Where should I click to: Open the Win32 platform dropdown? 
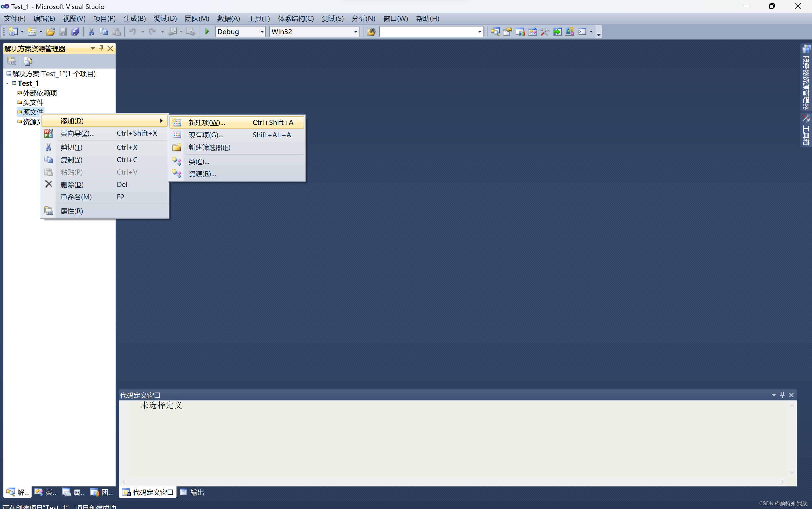click(x=355, y=32)
